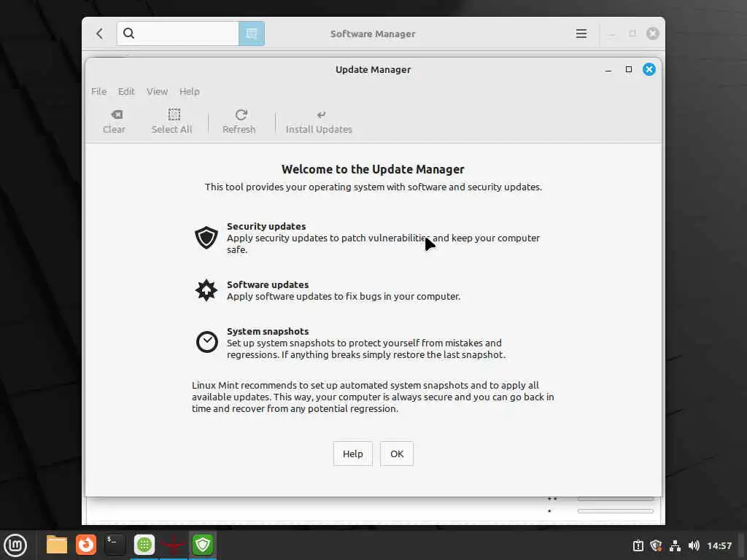Click the Security updates shield icon
This screenshot has height=560, width=747.
[x=206, y=237]
